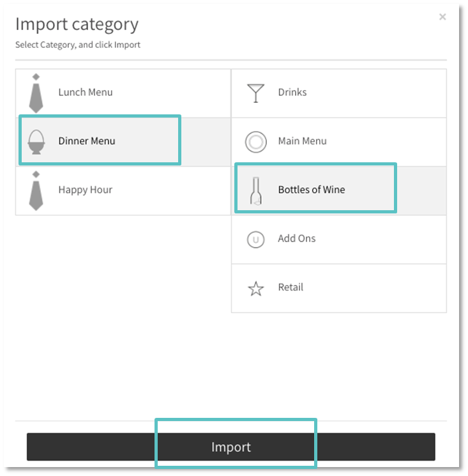The height and width of the screenshot is (476, 468).
Task: Click the tie icon beside Lunch Menu
Action: tap(36, 93)
